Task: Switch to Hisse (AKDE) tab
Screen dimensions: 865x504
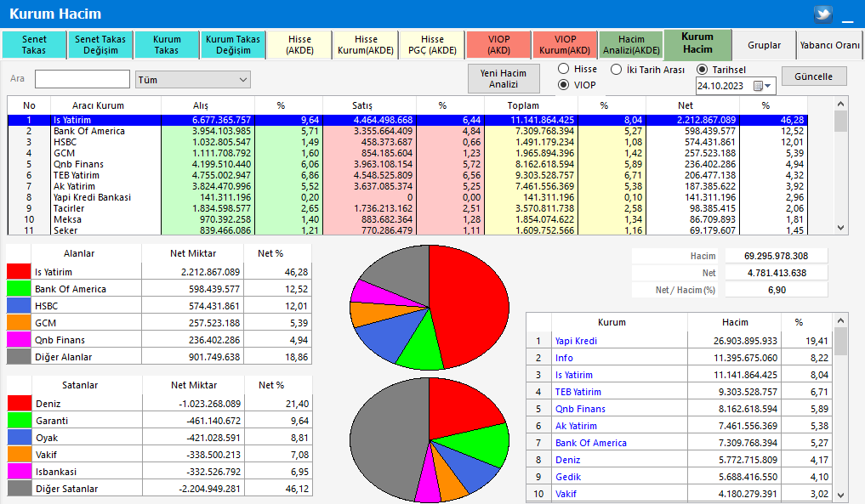Action: pyautogui.click(x=299, y=45)
